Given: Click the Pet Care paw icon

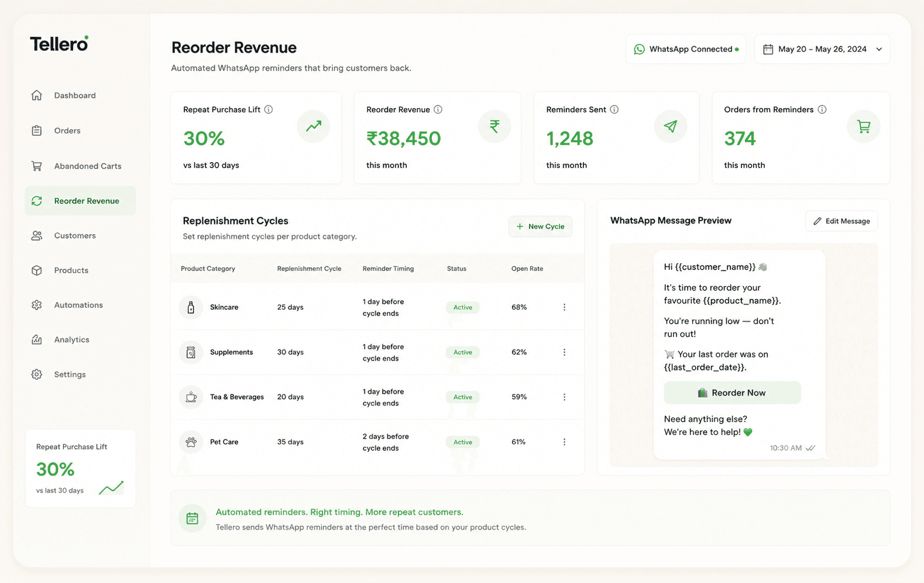Looking at the screenshot, I should tap(191, 442).
